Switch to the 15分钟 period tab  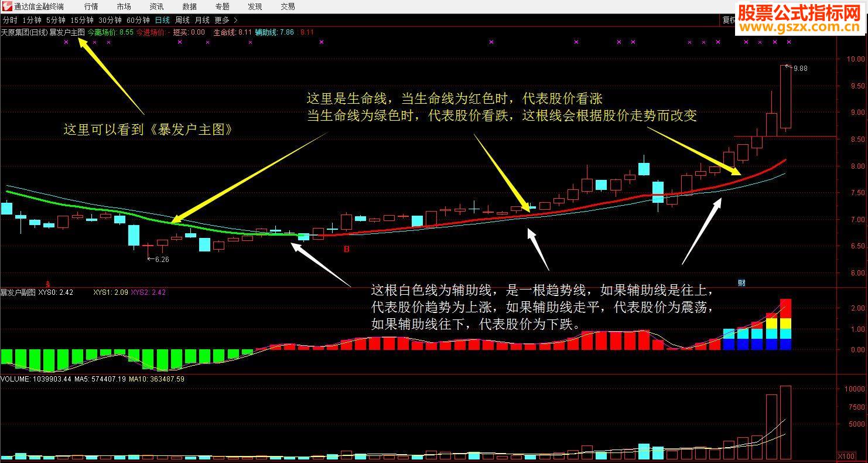coord(81,20)
